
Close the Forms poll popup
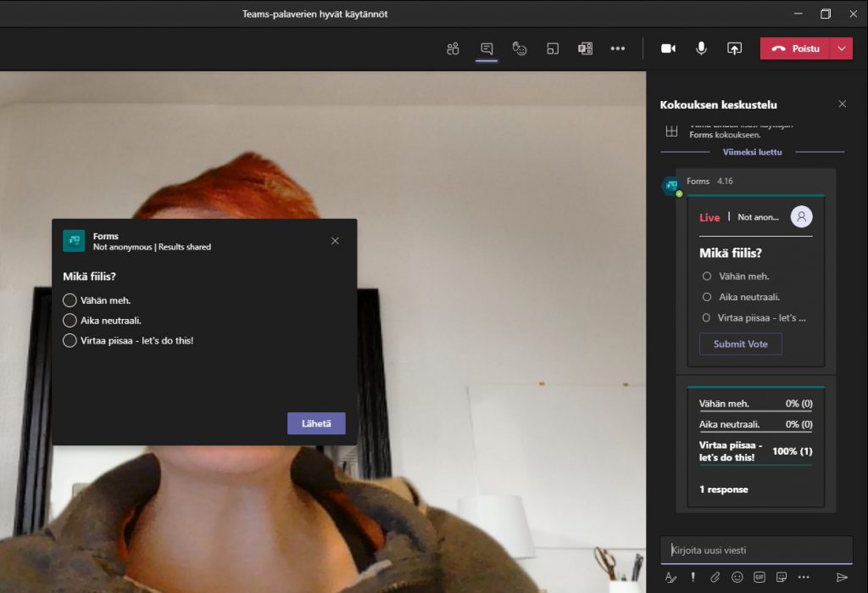(x=335, y=241)
